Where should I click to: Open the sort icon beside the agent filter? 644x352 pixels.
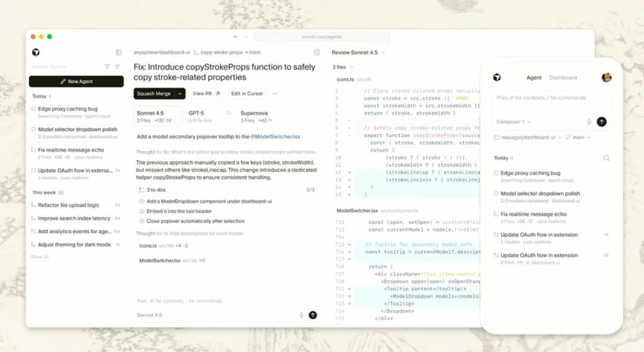coord(117,67)
